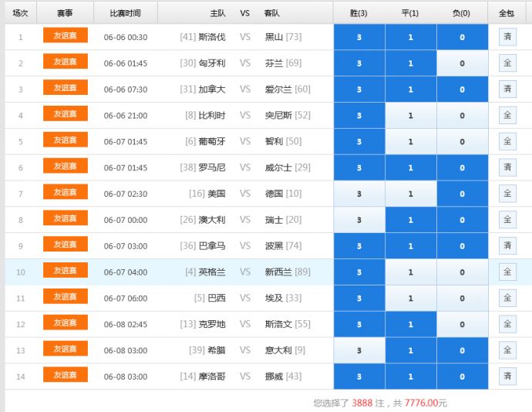Viewport: 532px width, 412px height.
Task: Click the 场次 column header
Action: point(20,13)
